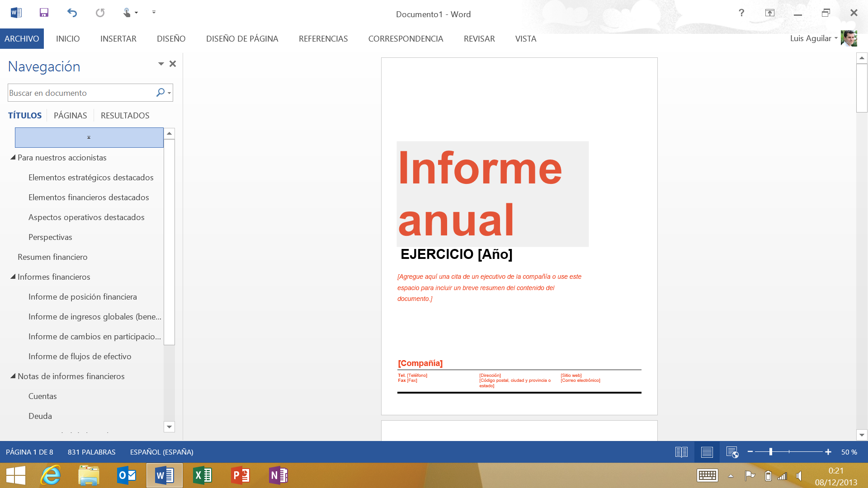Collapse 'Informes financieros' heading triangle

(x=13, y=277)
